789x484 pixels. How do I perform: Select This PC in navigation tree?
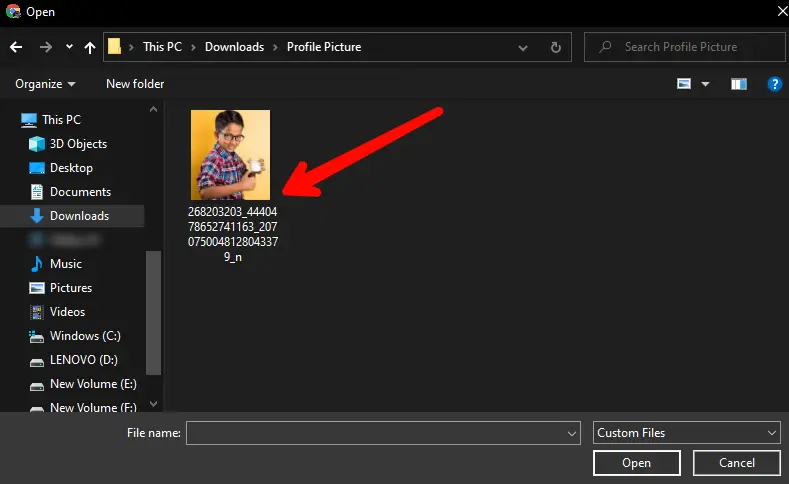61,120
